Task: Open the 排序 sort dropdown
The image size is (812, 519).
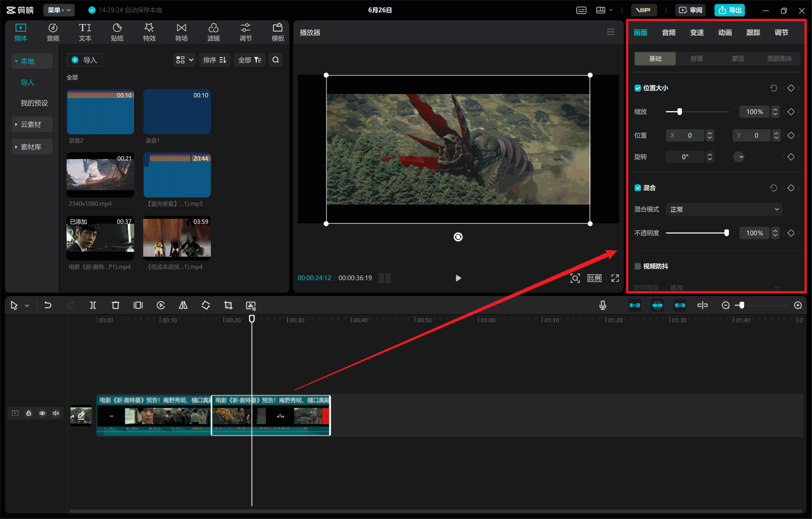Action: [x=215, y=60]
